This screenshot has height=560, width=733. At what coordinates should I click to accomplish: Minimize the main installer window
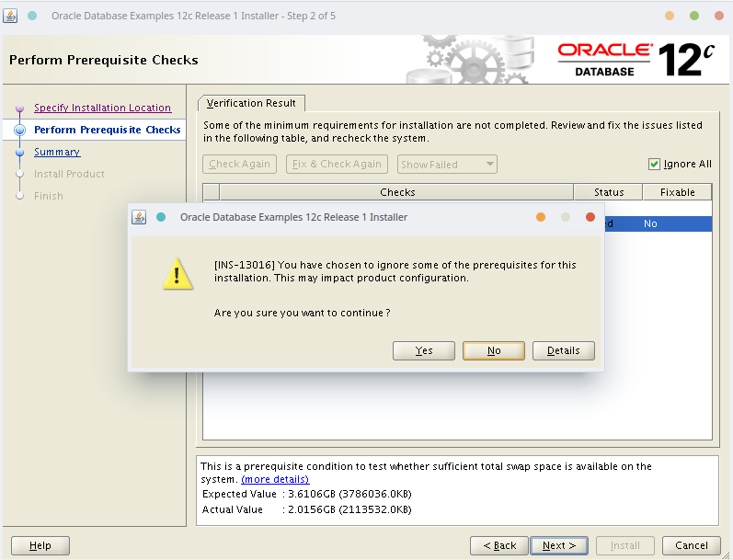tap(670, 16)
